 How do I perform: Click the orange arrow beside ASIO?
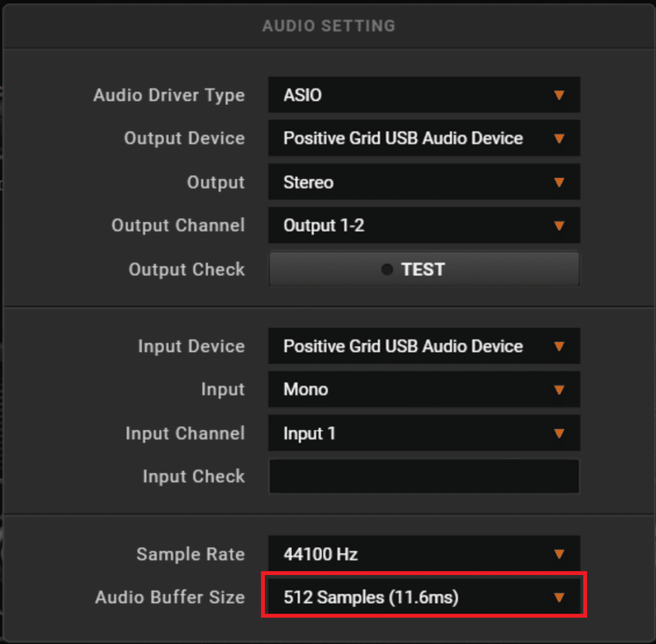pyautogui.click(x=559, y=95)
